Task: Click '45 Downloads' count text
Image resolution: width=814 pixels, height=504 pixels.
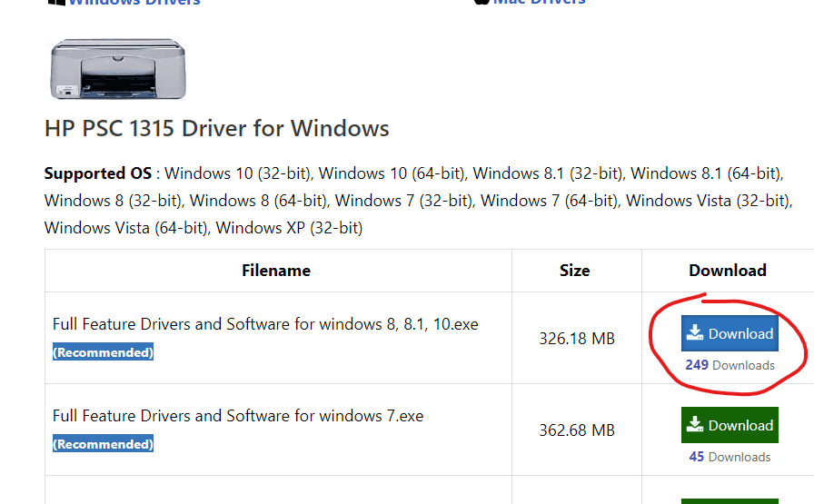Action: point(730,457)
